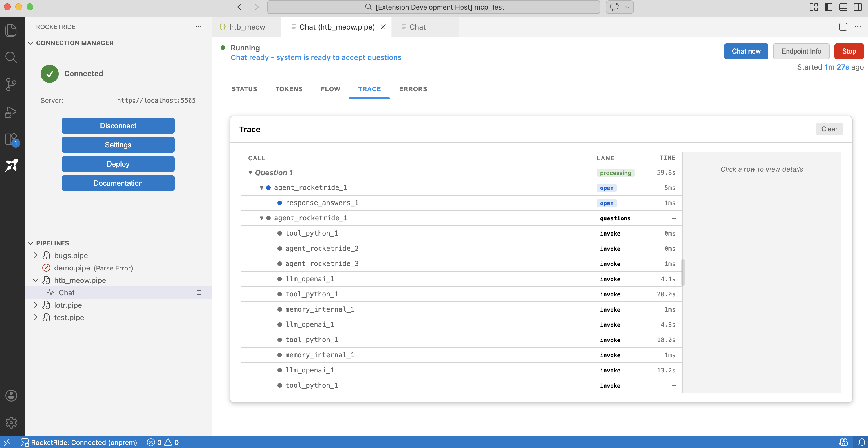Open the Source Control icon
Image resolution: width=868 pixels, height=448 pixels.
(11, 85)
